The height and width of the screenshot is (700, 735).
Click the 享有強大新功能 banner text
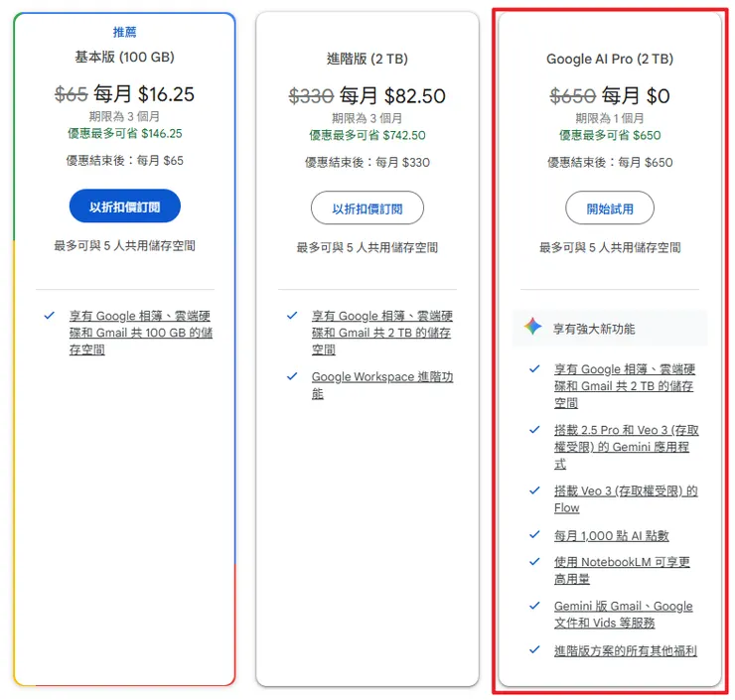pyautogui.click(x=593, y=329)
